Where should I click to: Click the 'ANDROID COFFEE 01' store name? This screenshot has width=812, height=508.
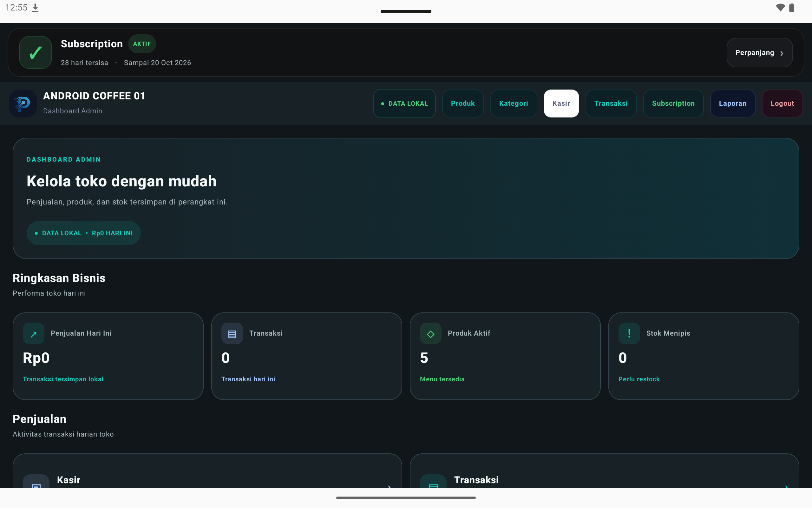94,96
